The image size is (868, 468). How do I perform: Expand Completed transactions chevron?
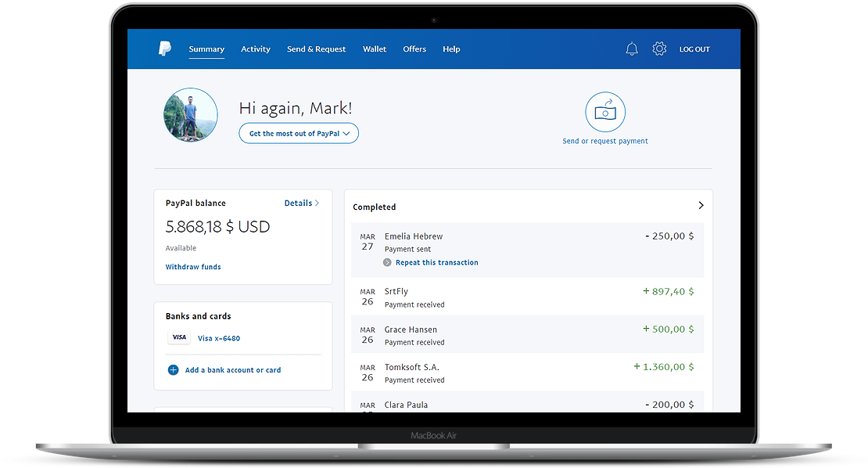pyautogui.click(x=701, y=206)
